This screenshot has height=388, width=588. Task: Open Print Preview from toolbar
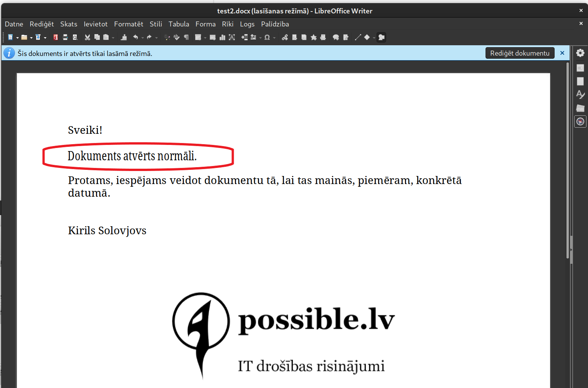pos(75,37)
